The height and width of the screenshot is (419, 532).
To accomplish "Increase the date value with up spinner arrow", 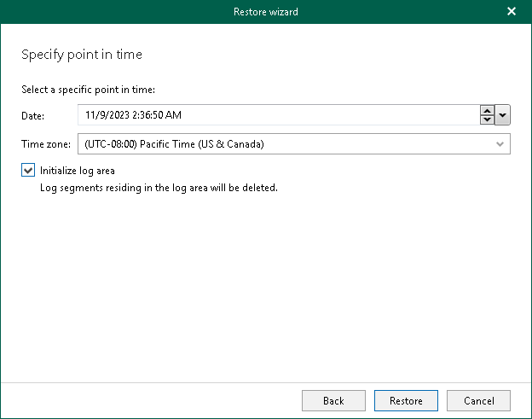I will 487,110.
